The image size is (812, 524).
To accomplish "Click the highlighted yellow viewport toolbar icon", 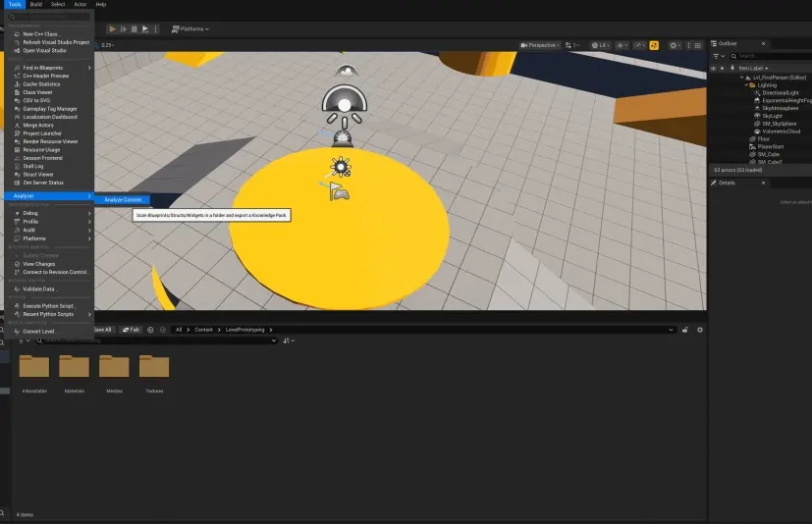I will pos(654,45).
